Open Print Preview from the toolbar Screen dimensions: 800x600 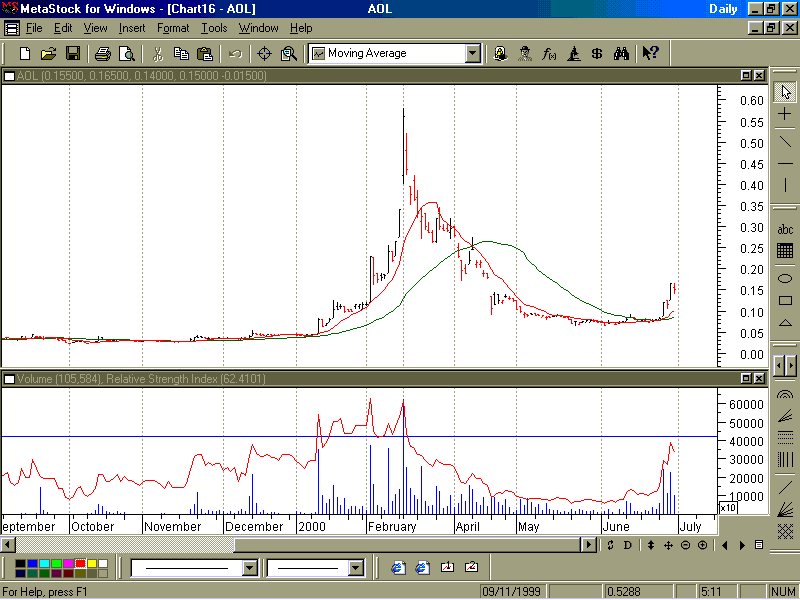coord(127,54)
